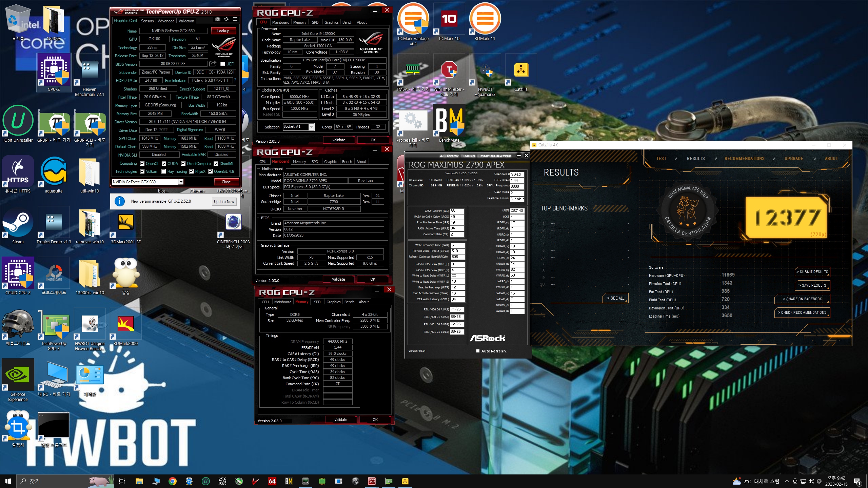This screenshot has width=868, height=488.
Task: Toggle the CUDA checkbox in GPU-Z
Action: [164, 163]
